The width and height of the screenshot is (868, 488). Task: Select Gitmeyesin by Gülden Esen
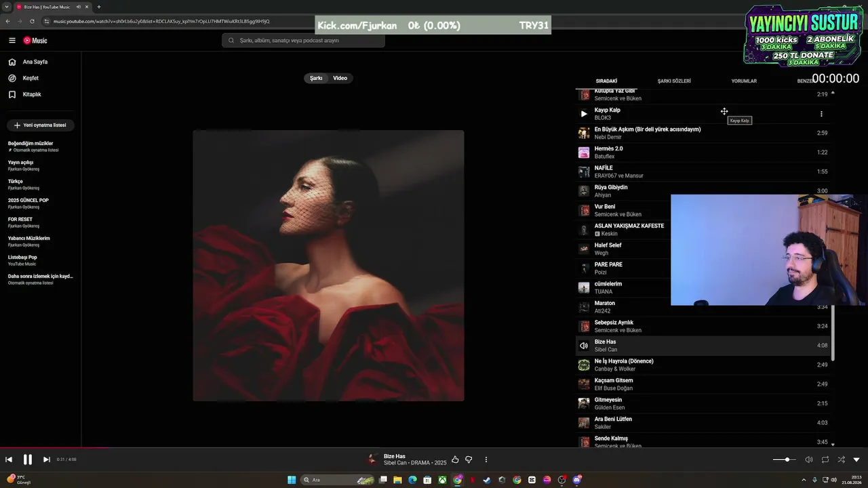[703, 403]
